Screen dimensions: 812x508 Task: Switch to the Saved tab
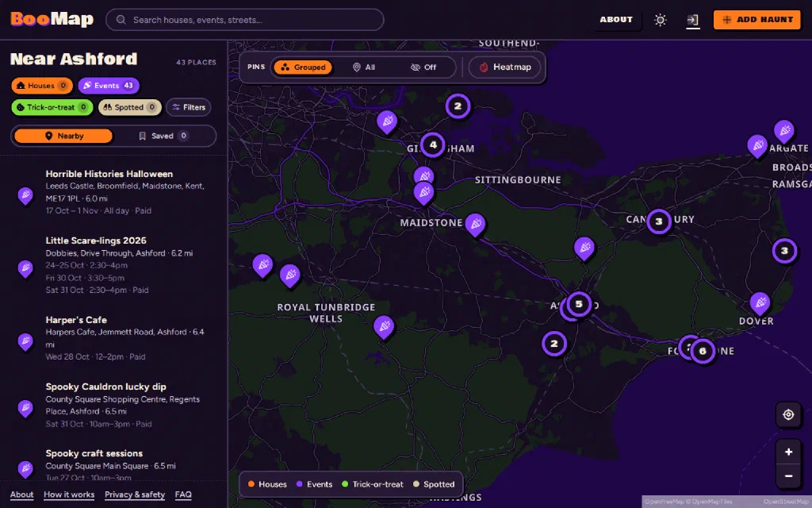click(x=163, y=136)
